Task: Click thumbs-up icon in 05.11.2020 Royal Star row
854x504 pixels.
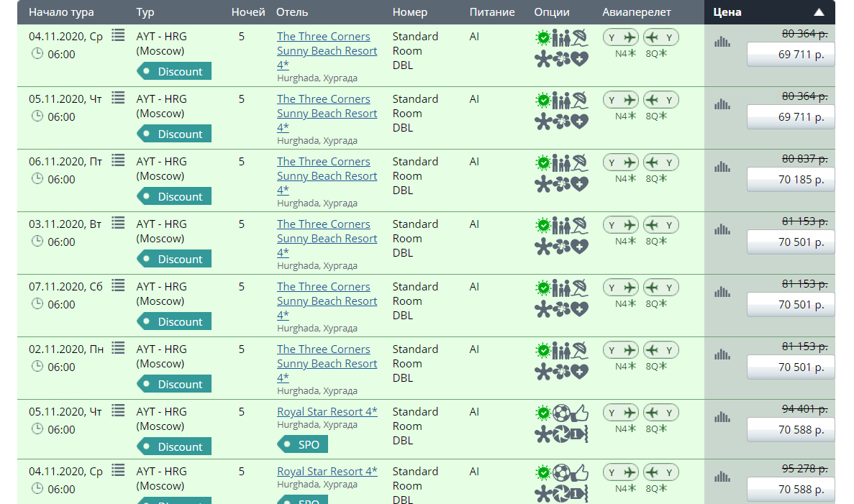Action: pos(579,413)
